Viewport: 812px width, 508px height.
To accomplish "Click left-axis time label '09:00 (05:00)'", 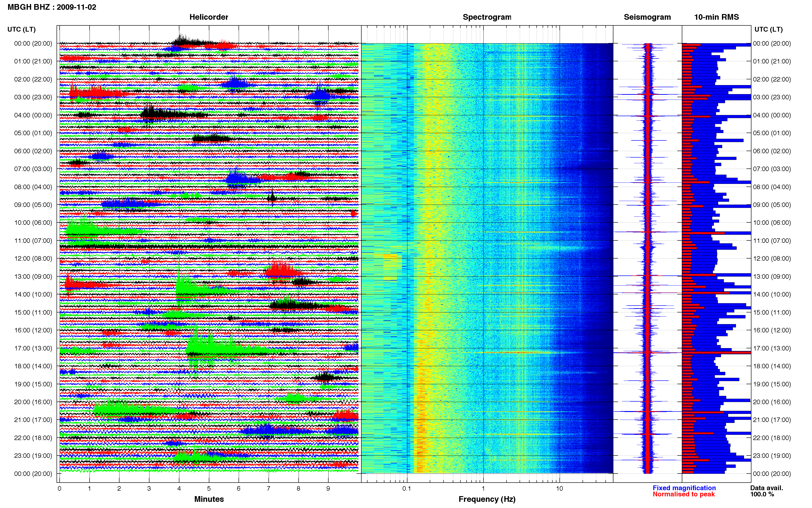I will (x=33, y=205).
